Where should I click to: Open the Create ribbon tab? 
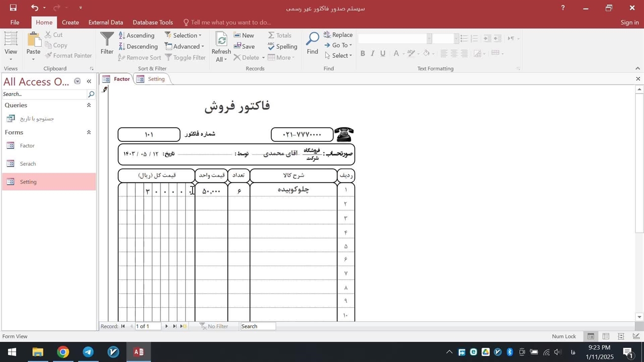click(x=70, y=22)
